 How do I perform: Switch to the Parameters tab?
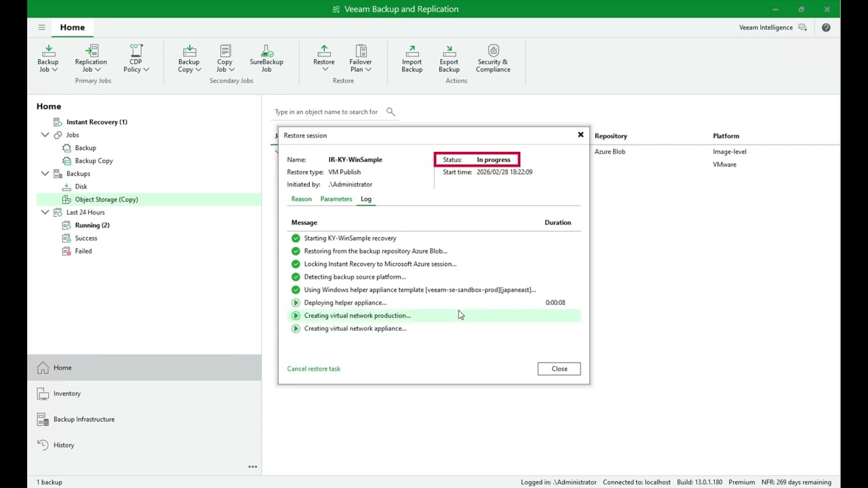tap(336, 199)
